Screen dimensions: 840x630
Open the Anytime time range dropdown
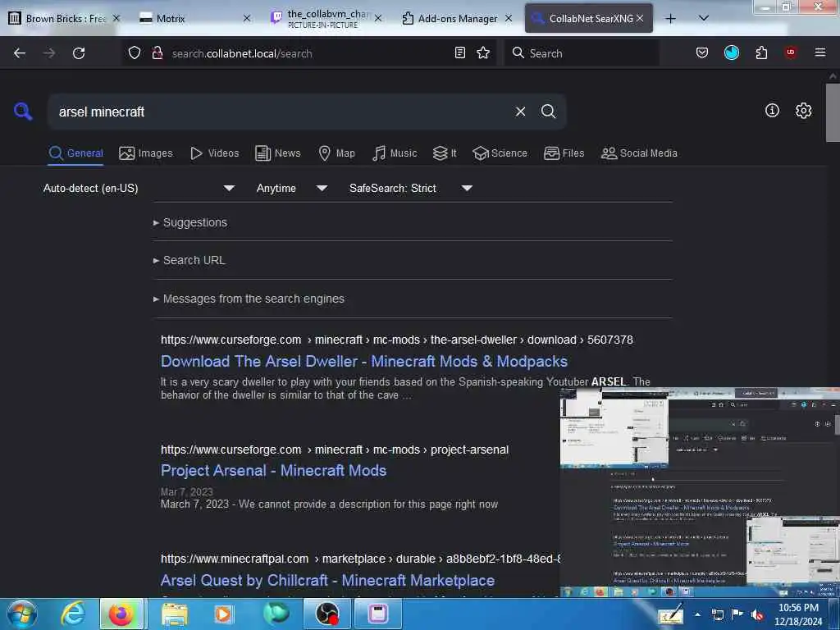(x=291, y=188)
